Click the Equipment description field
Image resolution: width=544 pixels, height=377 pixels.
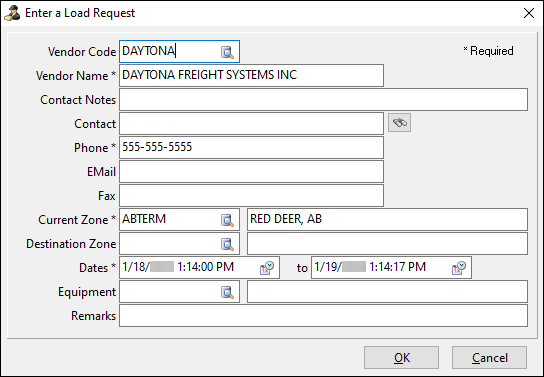coord(387,291)
